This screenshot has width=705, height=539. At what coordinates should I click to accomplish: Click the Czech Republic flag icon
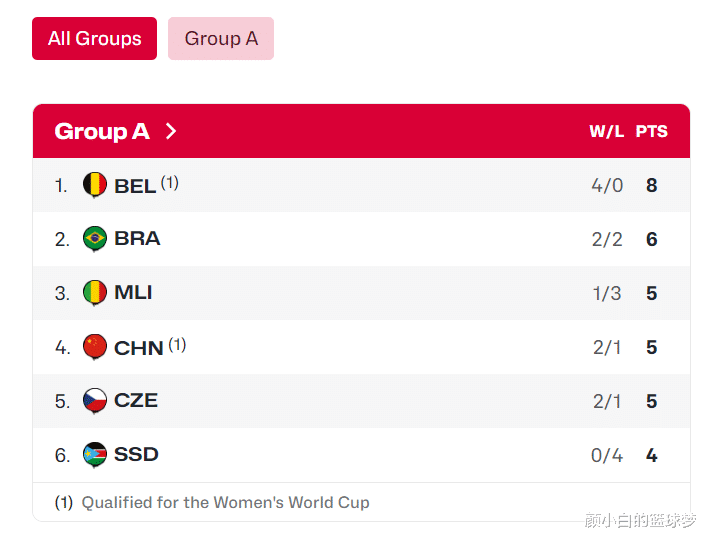point(95,401)
